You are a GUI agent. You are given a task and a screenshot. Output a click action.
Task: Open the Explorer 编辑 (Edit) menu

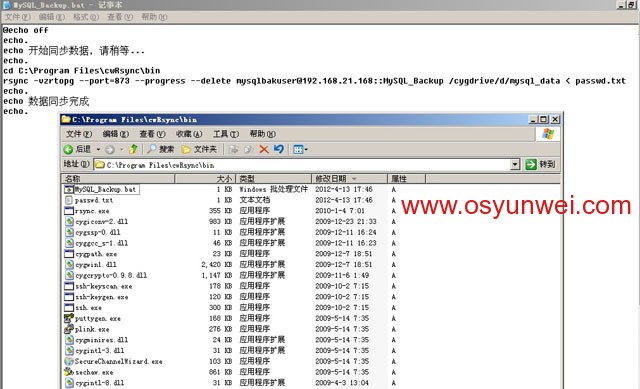(x=116, y=134)
